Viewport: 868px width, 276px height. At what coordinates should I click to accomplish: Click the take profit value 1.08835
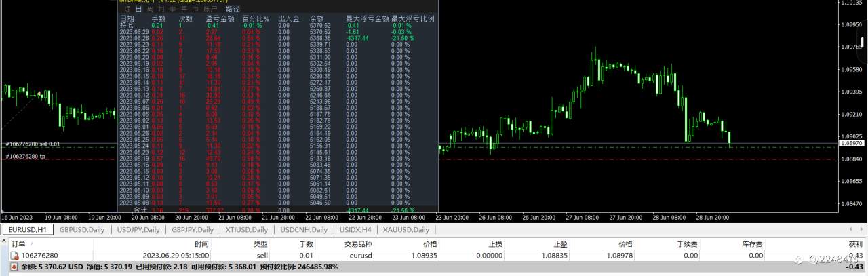(554, 256)
